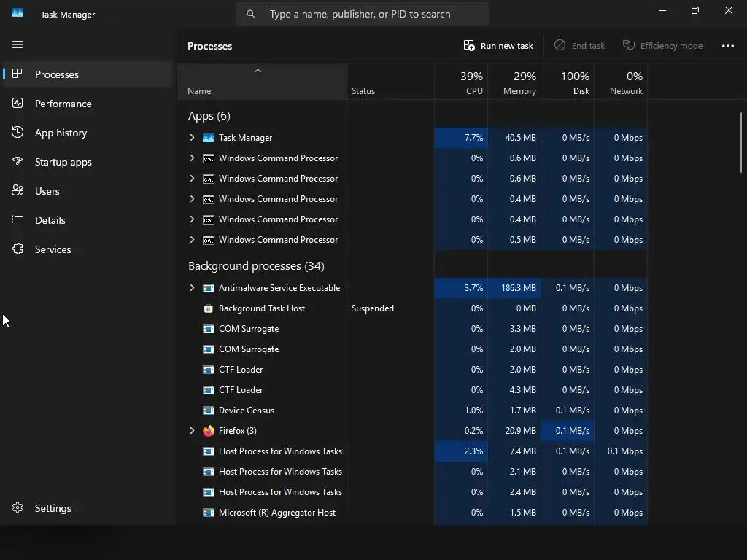Screen dimensions: 747x560
Task: Click the first COM Surrogate icon
Action: (x=208, y=329)
